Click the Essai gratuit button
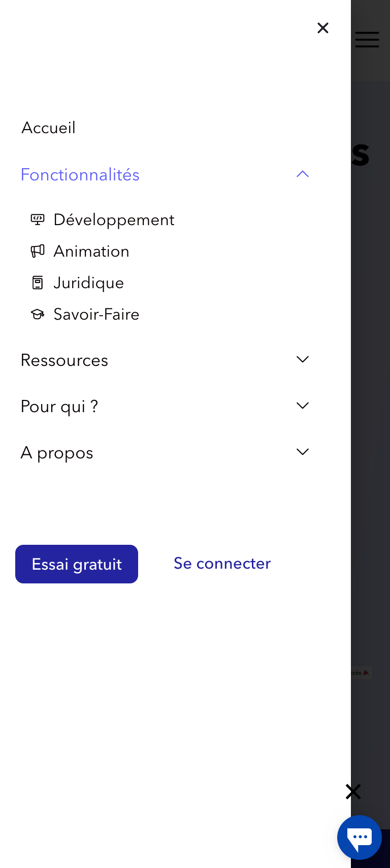The image size is (390, 868). tap(77, 564)
